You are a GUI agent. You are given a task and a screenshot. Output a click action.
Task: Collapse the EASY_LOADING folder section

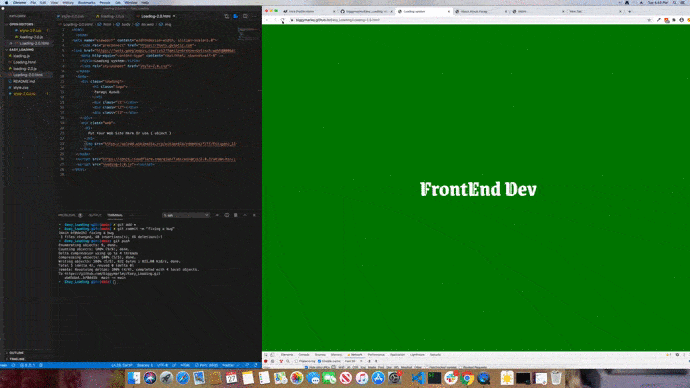tap(22, 50)
